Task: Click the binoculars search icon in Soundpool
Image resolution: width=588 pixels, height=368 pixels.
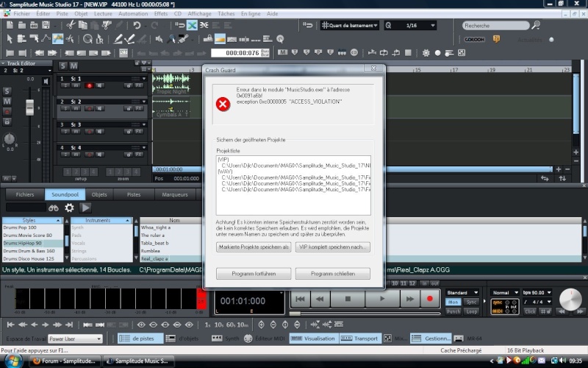Action: [53, 208]
